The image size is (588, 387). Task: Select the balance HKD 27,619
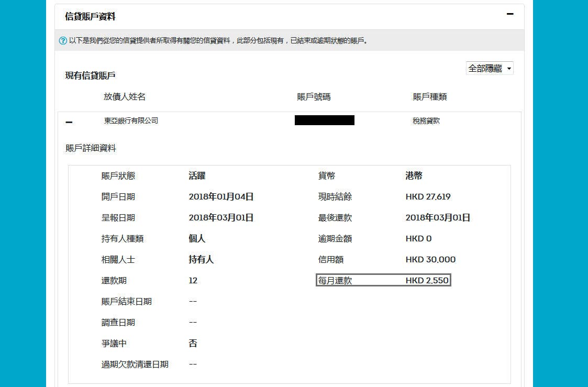(428, 197)
